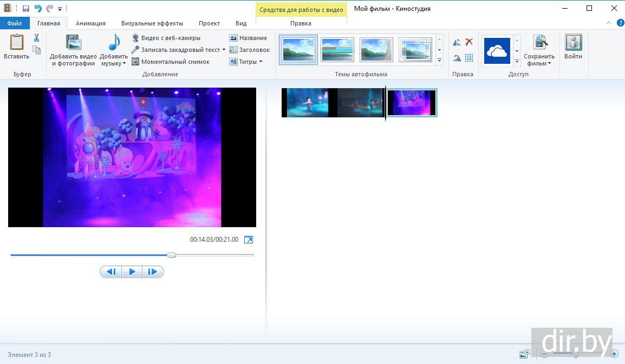The width and height of the screenshot is (625, 364).
Task: Click the Snapshot (Моментальный снимок) icon
Action: click(136, 62)
